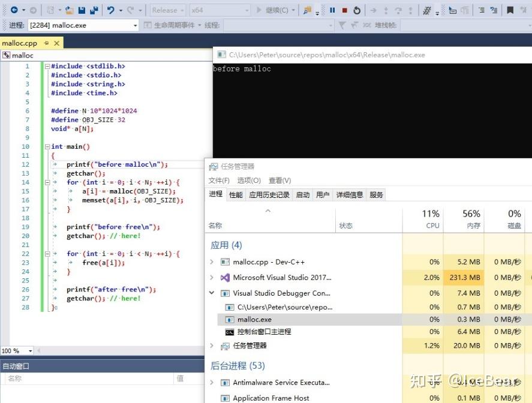532x403 pixels.
Task: Open the 100 % editor zoom dropdown
Action: point(17,351)
